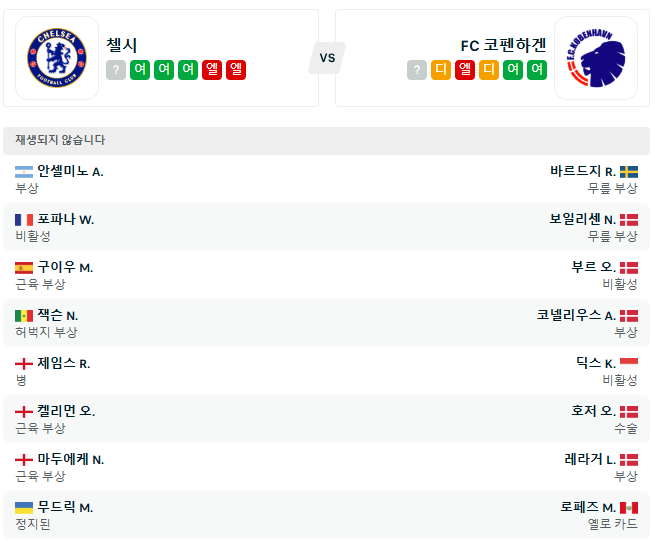
Task: Click the Argentina flag beside 안셀미노 A.
Action: pos(24,171)
